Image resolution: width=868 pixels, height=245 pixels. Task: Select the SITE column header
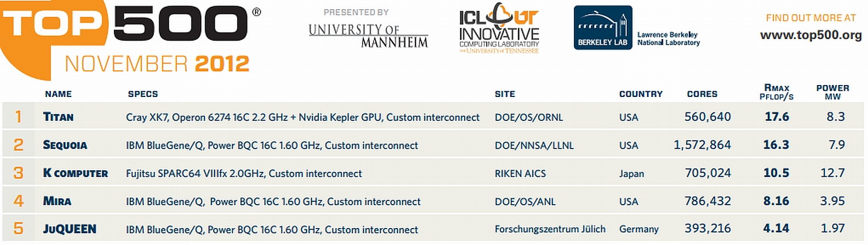[x=505, y=94]
